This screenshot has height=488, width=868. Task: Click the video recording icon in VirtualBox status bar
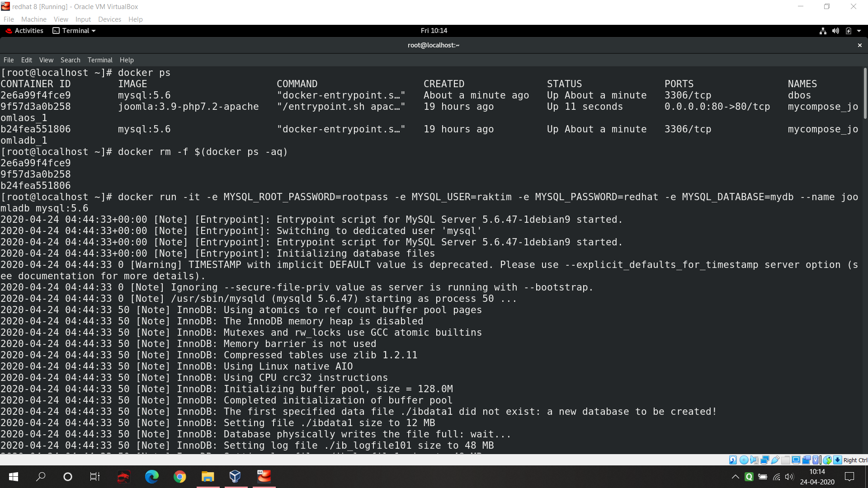click(x=807, y=460)
